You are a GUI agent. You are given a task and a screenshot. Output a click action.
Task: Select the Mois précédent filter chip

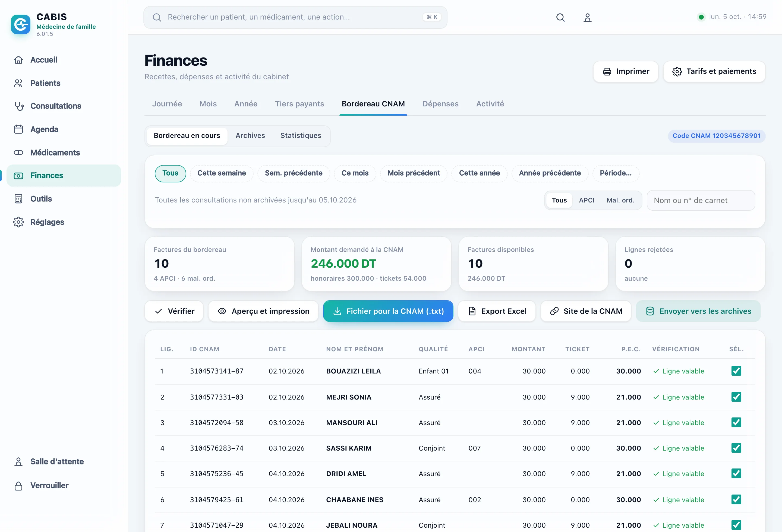(x=414, y=173)
